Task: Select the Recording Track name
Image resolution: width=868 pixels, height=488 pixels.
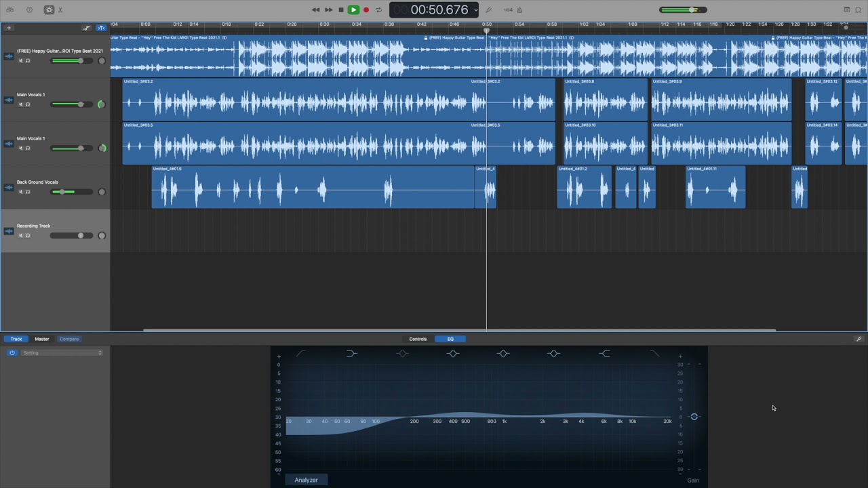Action: pos(33,226)
